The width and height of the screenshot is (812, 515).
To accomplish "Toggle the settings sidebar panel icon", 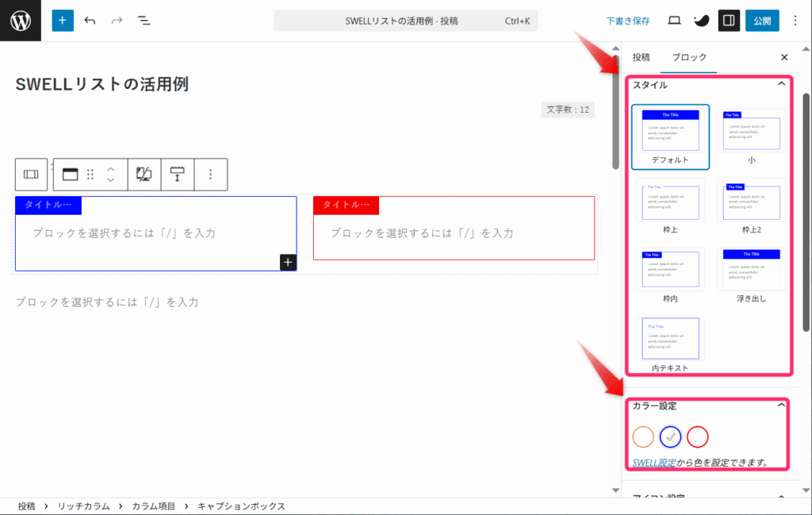I will [x=729, y=21].
